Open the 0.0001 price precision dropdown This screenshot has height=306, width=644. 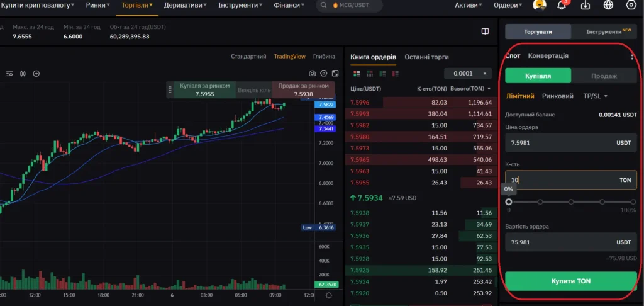(x=468, y=74)
